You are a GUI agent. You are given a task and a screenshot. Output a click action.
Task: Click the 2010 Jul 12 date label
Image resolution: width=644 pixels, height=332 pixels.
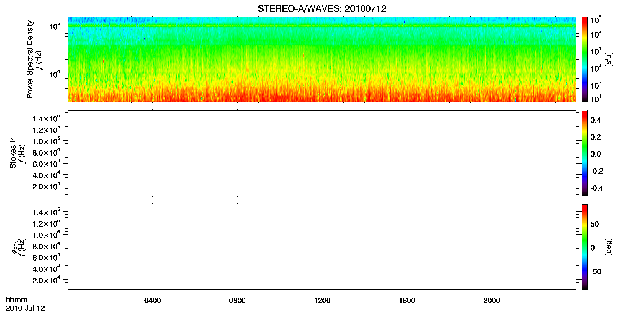tap(25, 308)
